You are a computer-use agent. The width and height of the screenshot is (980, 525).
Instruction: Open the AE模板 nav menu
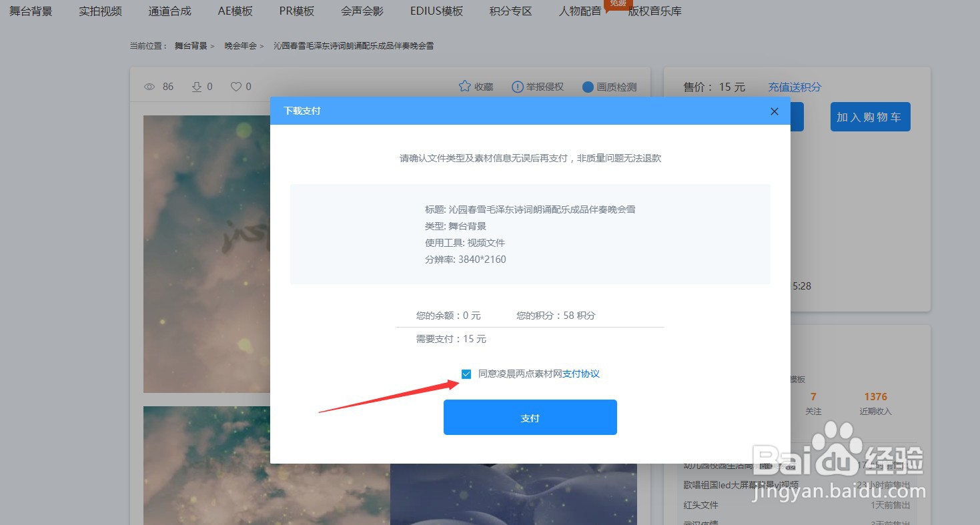pyautogui.click(x=235, y=11)
